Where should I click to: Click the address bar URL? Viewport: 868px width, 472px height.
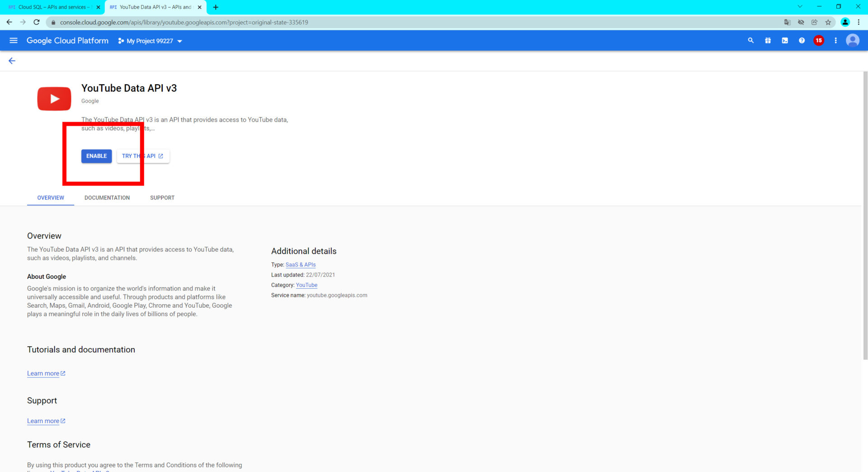pyautogui.click(x=184, y=22)
